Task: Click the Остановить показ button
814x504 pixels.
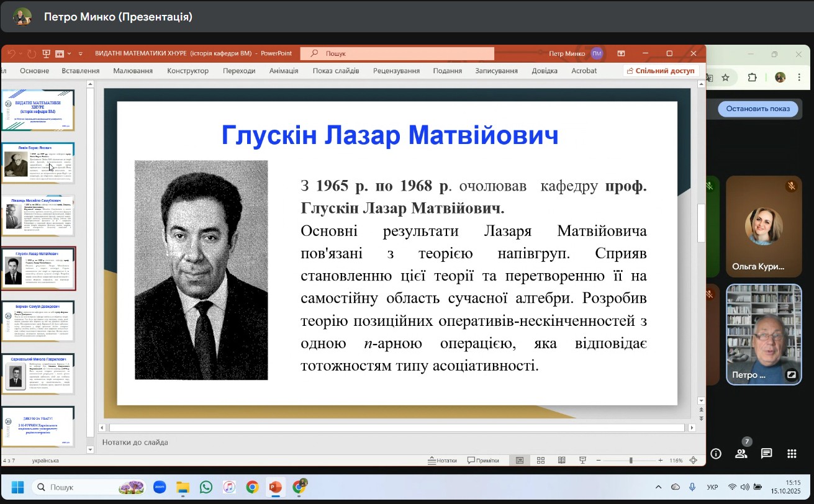Action: pos(757,109)
